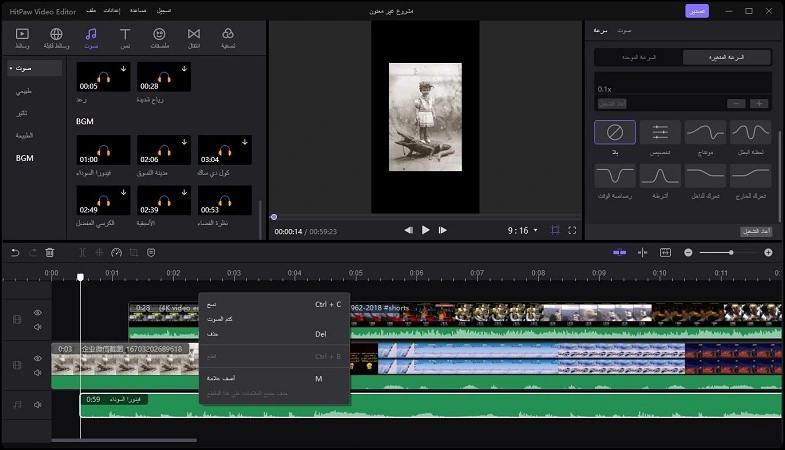785x450 pixels.
Task: Open the speedometer Speed tool
Action: click(x=116, y=253)
